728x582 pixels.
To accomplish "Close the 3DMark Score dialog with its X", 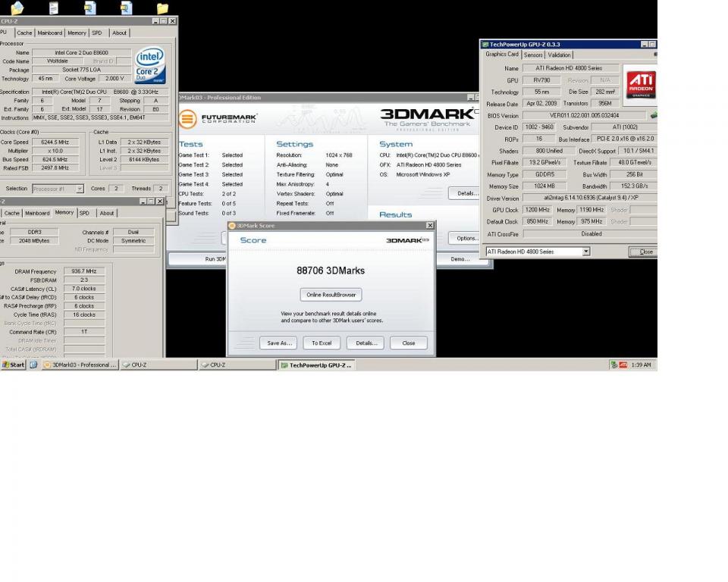I will [x=430, y=226].
